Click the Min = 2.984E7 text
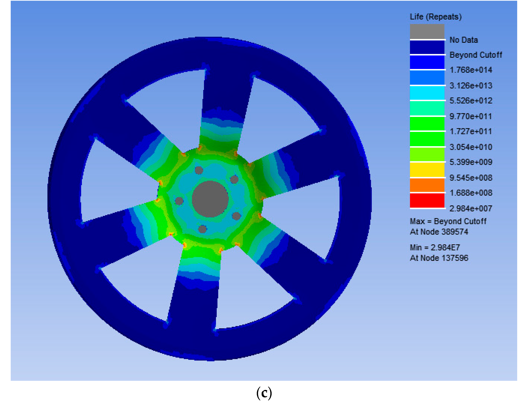 [435, 247]
